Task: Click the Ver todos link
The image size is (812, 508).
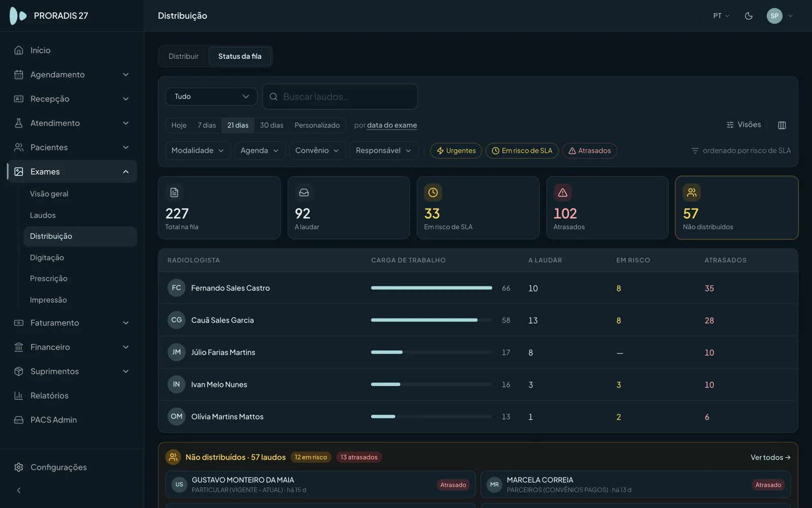Action: coord(770,457)
